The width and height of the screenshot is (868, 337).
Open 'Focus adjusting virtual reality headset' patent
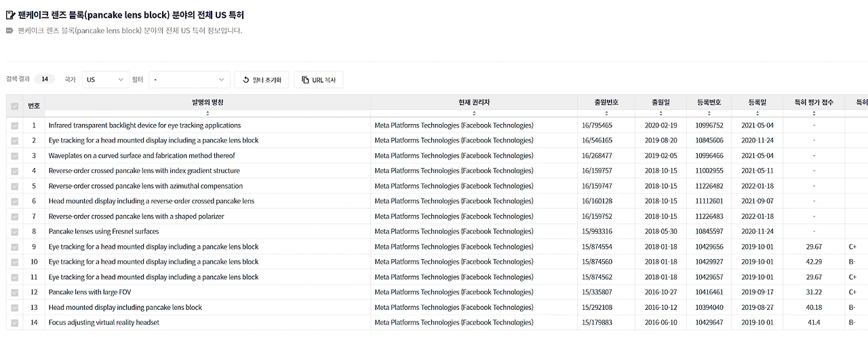[x=104, y=323]
